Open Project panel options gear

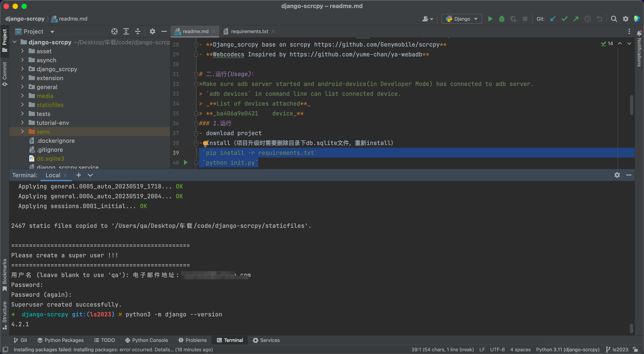pos(152,32)
